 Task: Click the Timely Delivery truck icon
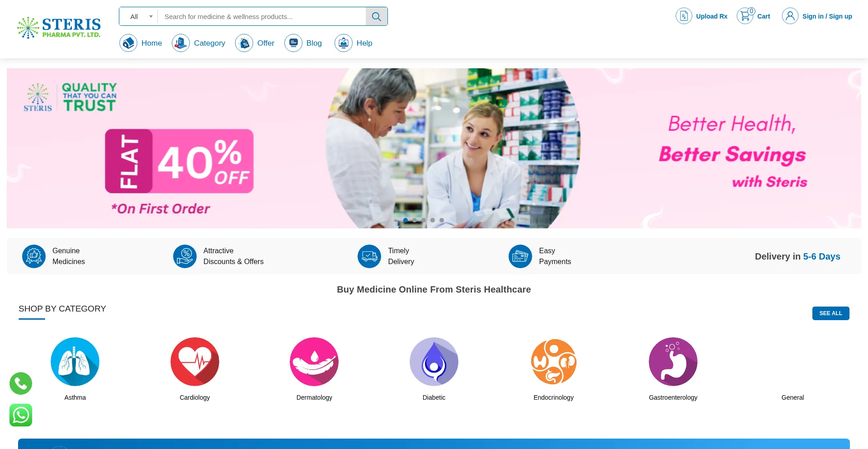click(x=369, y=256)
